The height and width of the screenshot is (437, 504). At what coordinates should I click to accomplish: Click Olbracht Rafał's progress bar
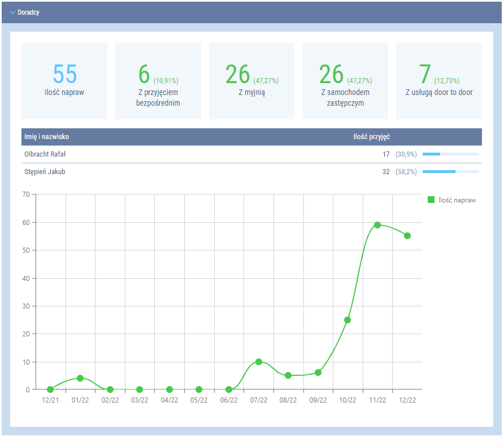coord(450,154)
